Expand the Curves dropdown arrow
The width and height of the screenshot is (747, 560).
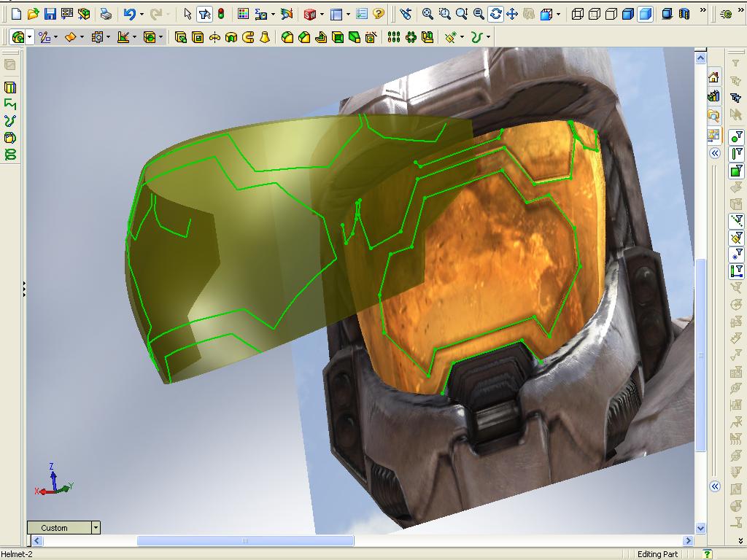click(x=488, y=36)
